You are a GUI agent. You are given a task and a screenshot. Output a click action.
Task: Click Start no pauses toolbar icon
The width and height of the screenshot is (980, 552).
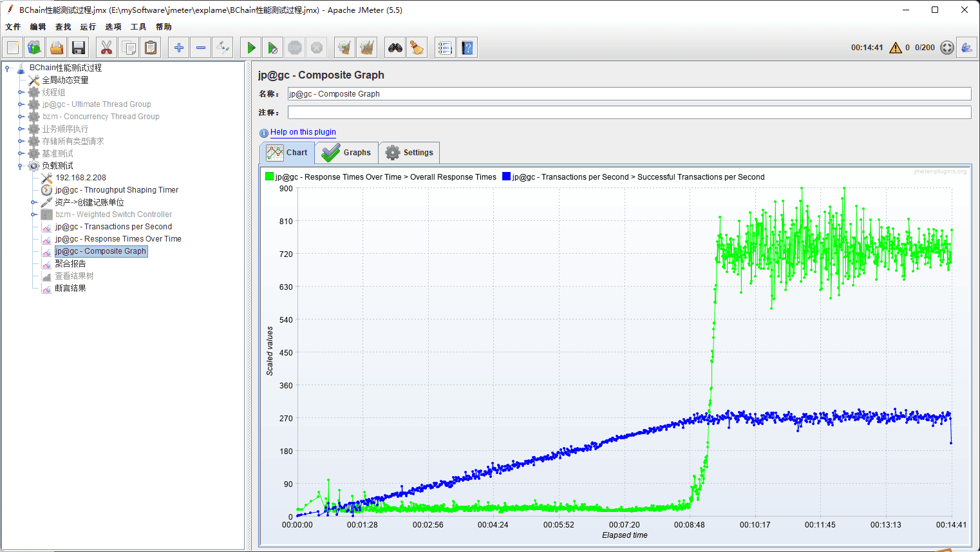pos(273,48)
